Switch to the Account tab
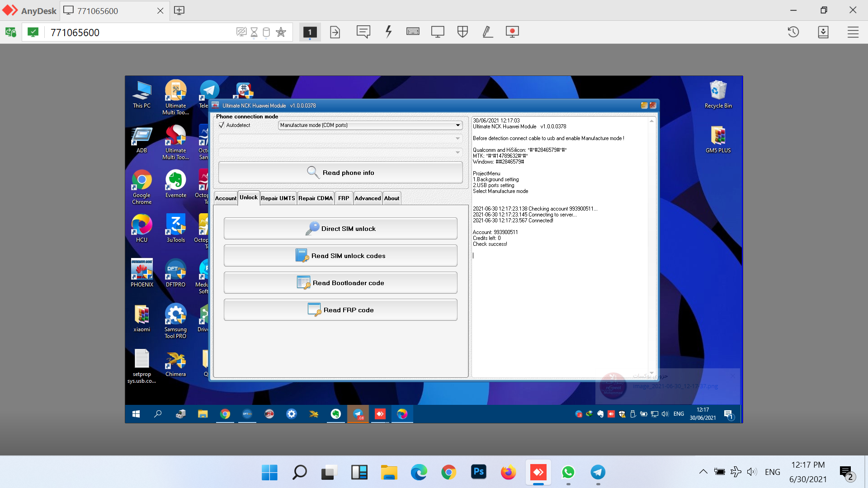 coord(226,198)
